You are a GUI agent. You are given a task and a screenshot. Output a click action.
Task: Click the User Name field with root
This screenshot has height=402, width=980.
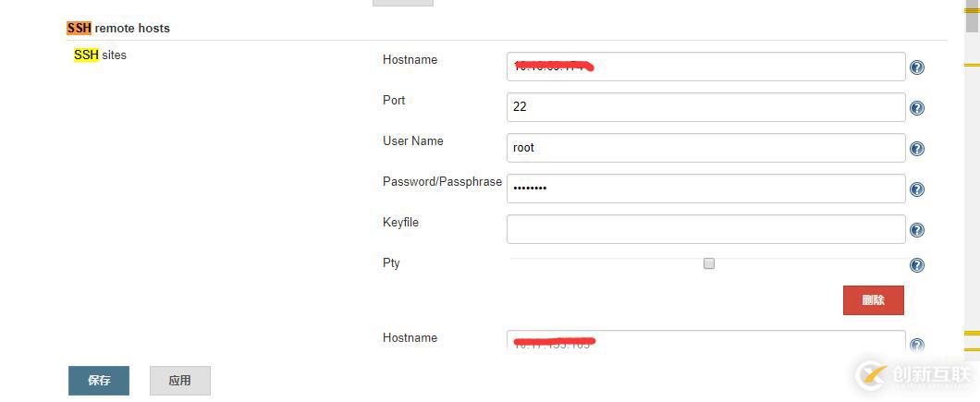click(705, 148)
